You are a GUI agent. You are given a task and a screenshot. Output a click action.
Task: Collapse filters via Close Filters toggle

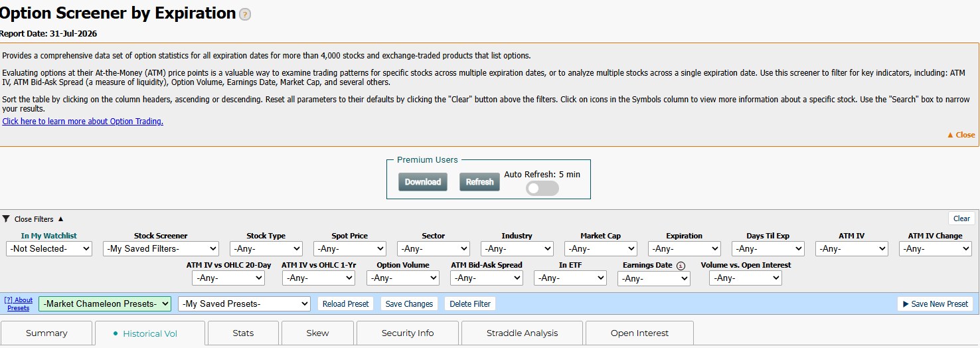pyautogui.click(x=39, y=219)
